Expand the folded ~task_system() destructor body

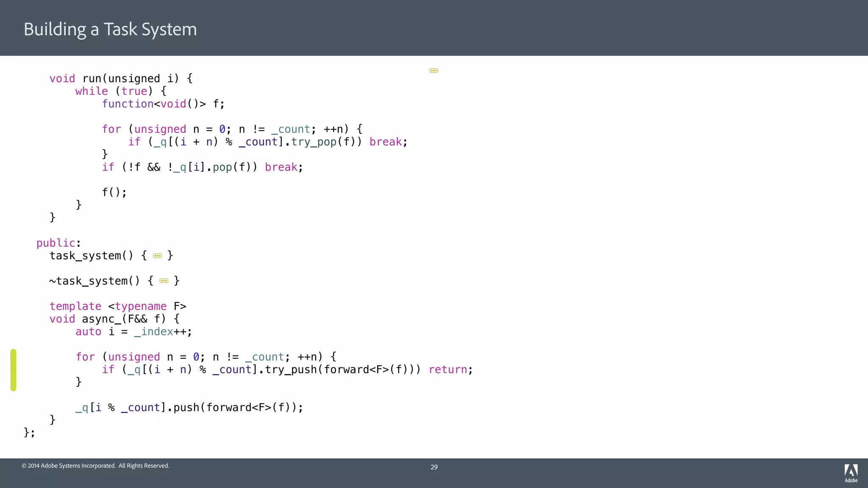point(164,281)
